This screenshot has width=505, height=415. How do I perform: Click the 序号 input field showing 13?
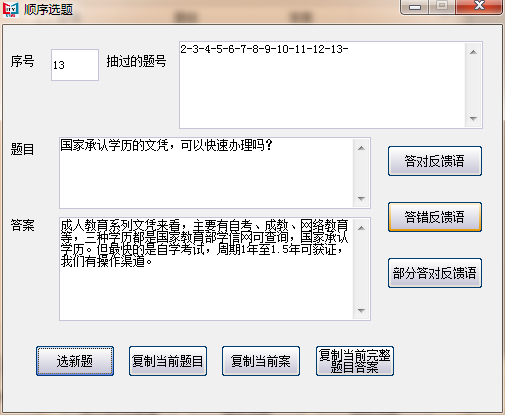click(75, 65)
